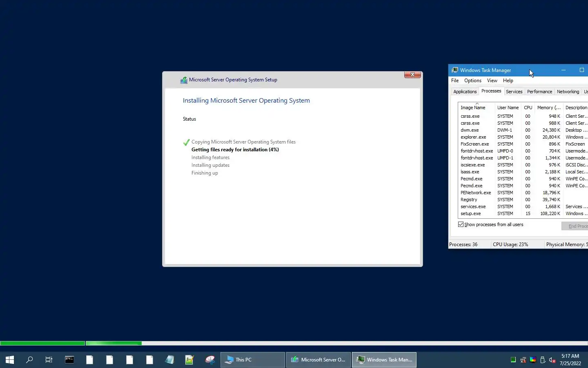The width and height of the screenshot is (588, 368).
Task: Select fontdrvhost.exe run by UMFD-1
Action: point(523,158)
